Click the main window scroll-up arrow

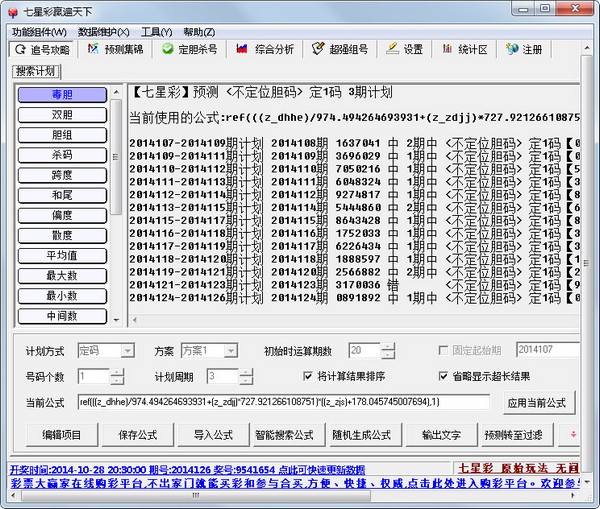point(587,48)
